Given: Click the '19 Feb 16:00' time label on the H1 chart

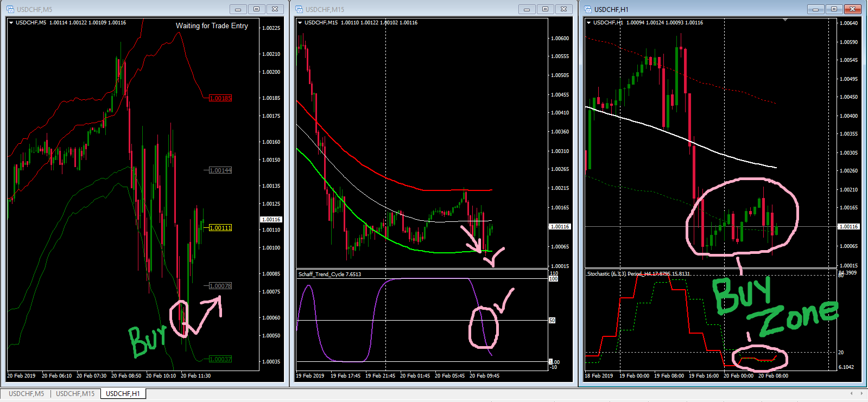Looking at the screenshot, I should (704, 375).
